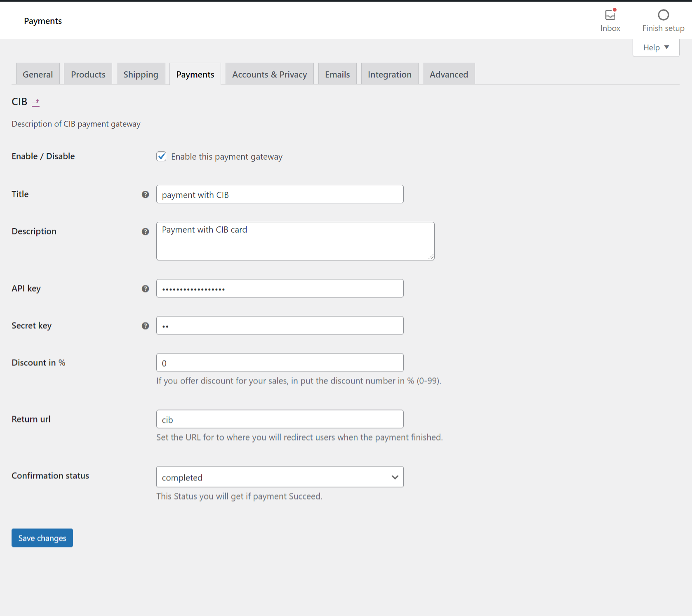Click the Secret key field

(280, 326)
